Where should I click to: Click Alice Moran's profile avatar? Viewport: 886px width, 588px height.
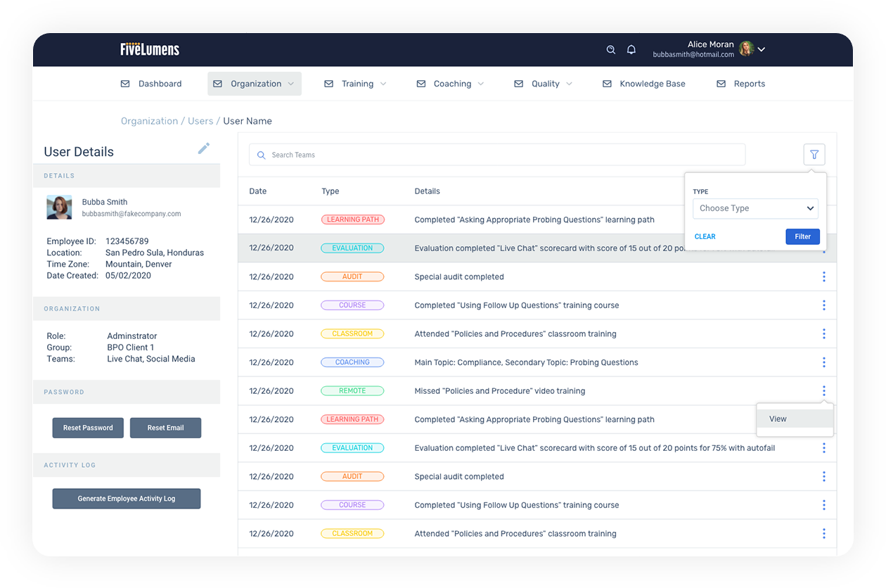746,49
